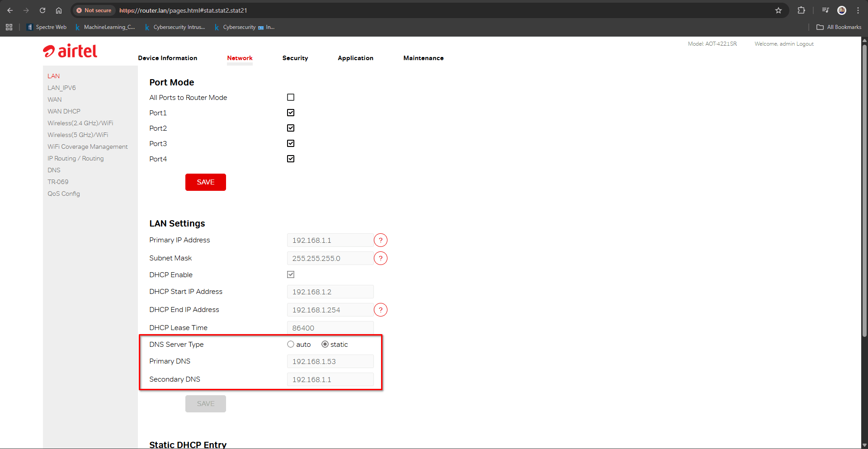
Task: Click the Logout link
Action: click(x=805, y=43)
